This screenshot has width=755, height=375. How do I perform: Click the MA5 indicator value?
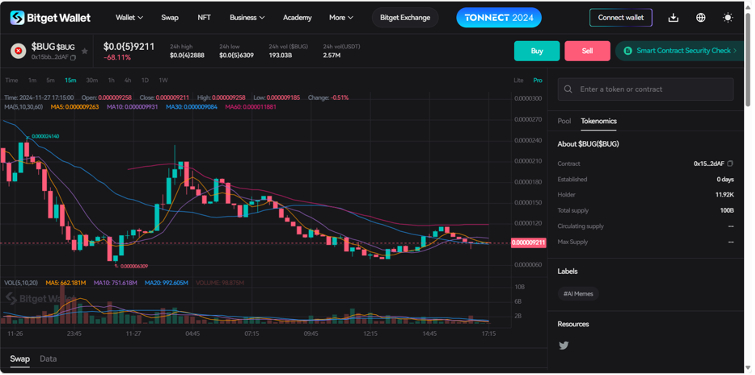tap(75, 107)
